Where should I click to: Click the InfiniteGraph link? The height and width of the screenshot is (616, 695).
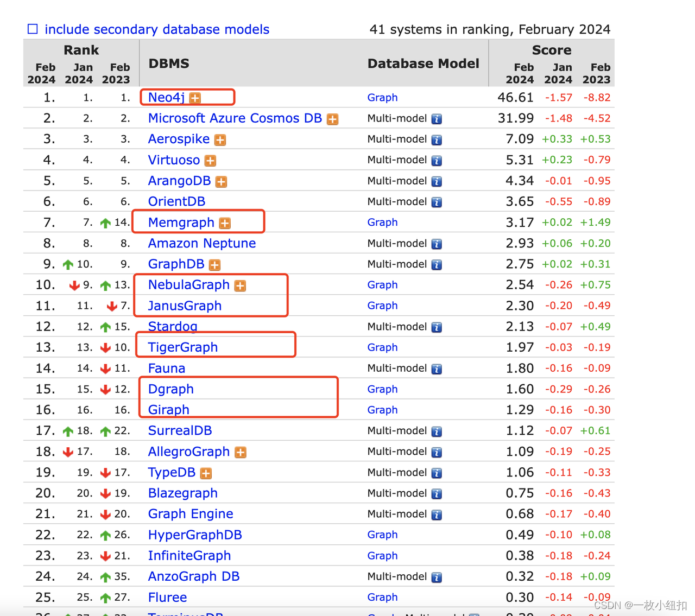click(189, 556)
